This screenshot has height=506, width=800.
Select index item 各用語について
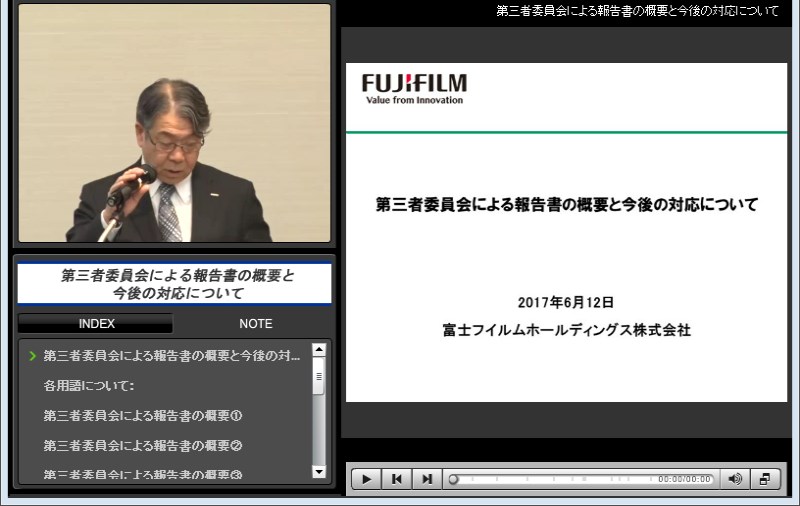[89, 386]
